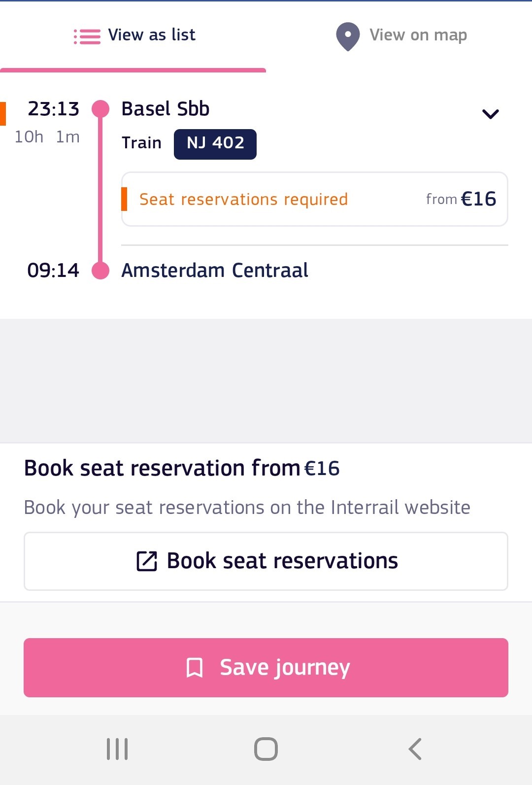Tap the external link icon for reservations

tap(146, 561)
